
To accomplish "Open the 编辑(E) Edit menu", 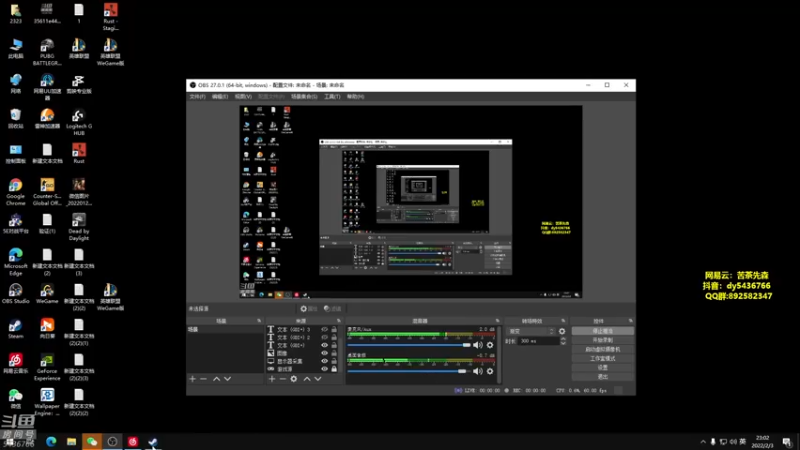I will click(x=220, y=96).
